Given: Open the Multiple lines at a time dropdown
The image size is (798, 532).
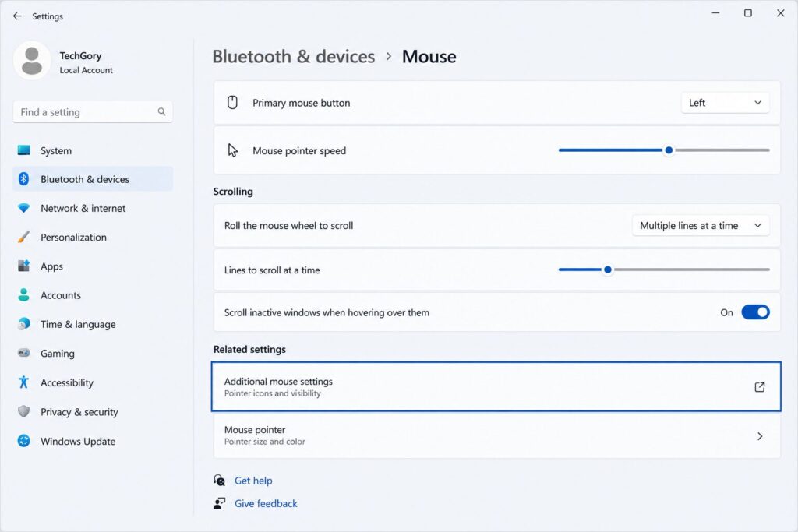Looking at the screenshot, I should click(701, 225).
